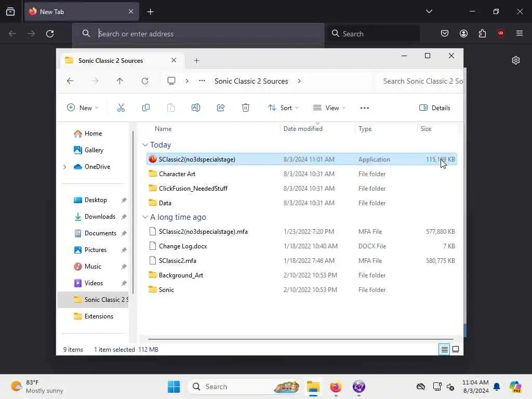Open a new Firefox tab with plus button
The image size is (532, 399).
tap(150, 12)
